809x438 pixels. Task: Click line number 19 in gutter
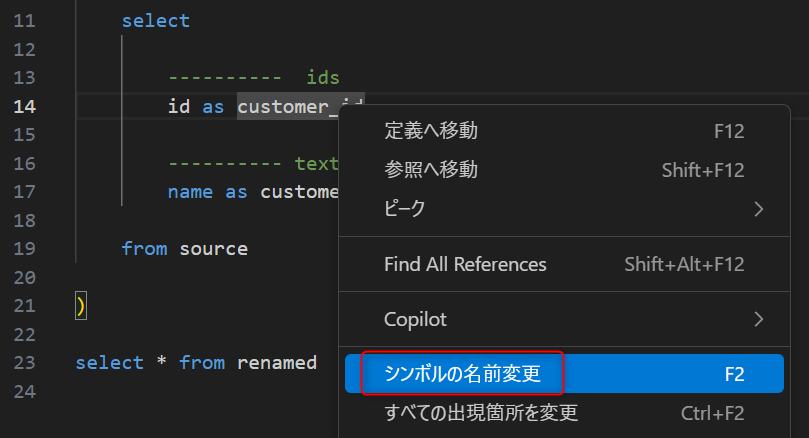pos(24,249)
